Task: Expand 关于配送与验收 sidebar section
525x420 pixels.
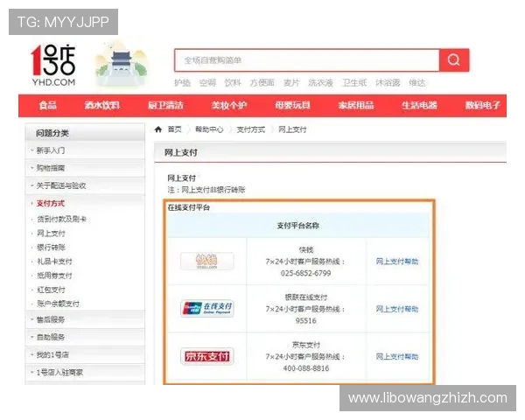Action: pyautogui.click(x=85, y=185)
